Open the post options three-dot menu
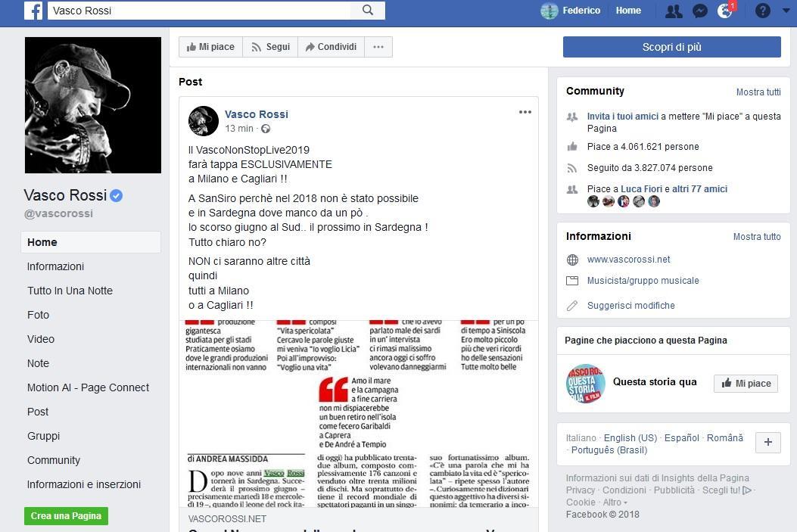 [x=525, y=112]
